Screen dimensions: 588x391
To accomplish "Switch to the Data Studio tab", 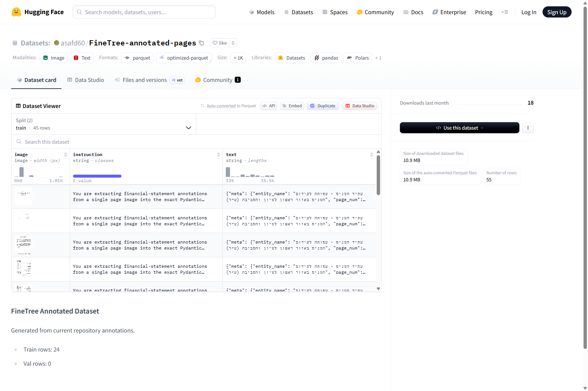I will coord(86,80).
